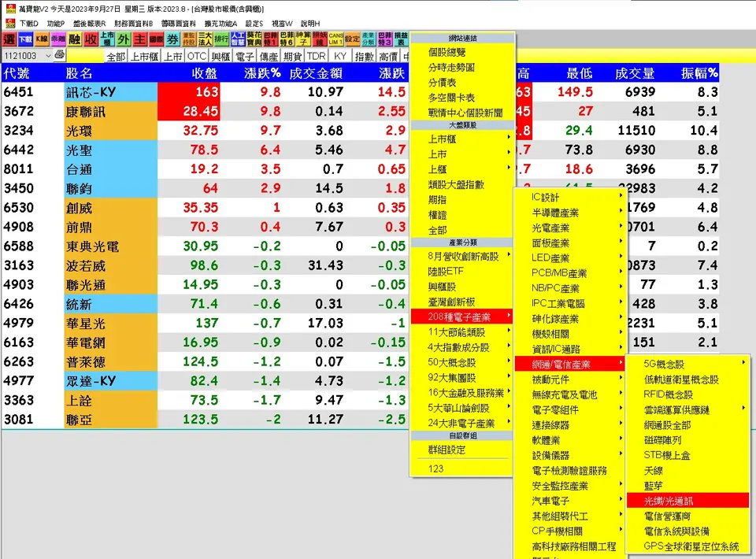Open the K線 chart icon
This screenshot has height=559, width=756.
pos(42,39)
